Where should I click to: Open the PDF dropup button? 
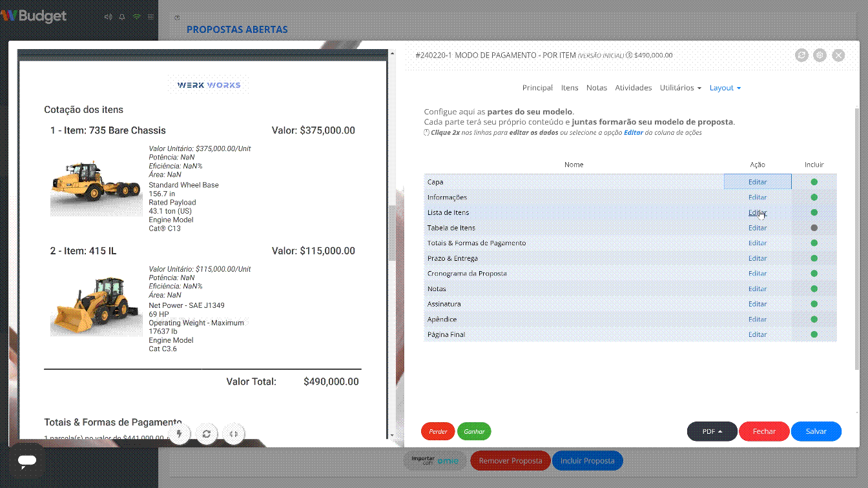pyautogui.click(x=712, y=431)
